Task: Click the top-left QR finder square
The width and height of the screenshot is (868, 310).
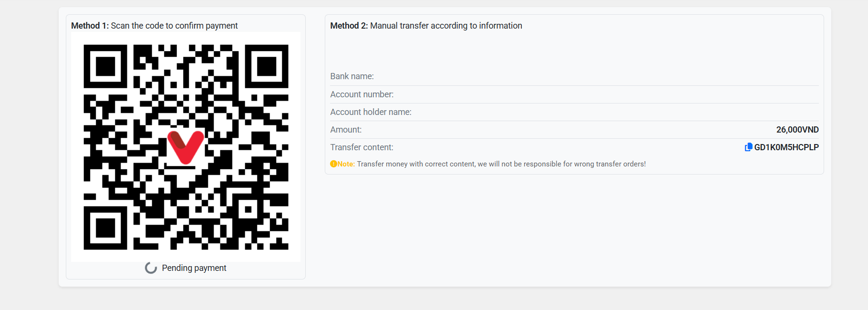Action: pos(105,66)
